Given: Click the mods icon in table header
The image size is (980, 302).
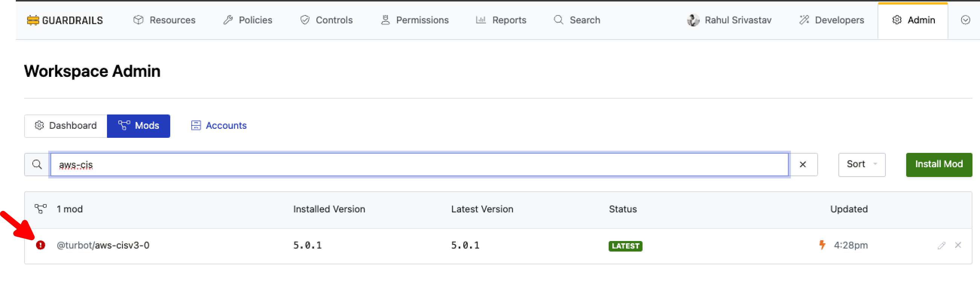Looking at the screenshot, I should (40, 209).
